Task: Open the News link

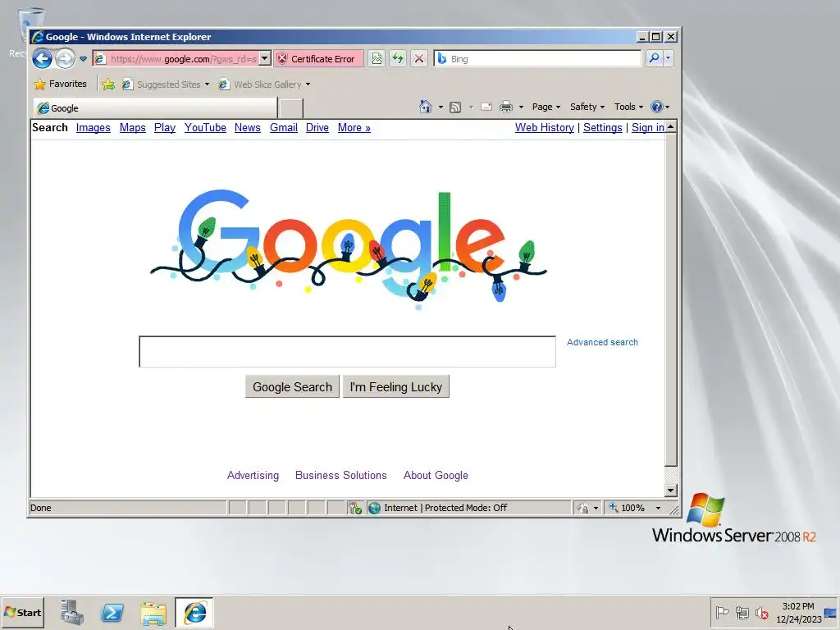Action: [248, 127]
